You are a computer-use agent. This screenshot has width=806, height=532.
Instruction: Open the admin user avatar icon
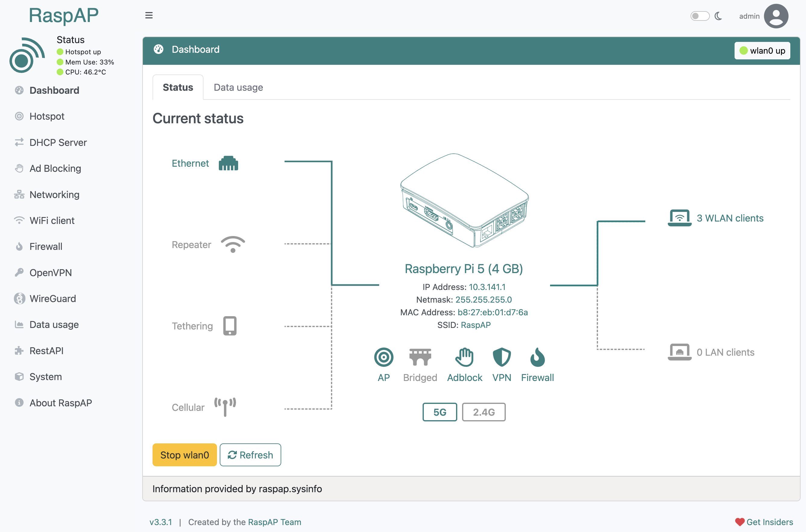click(776, 16)
